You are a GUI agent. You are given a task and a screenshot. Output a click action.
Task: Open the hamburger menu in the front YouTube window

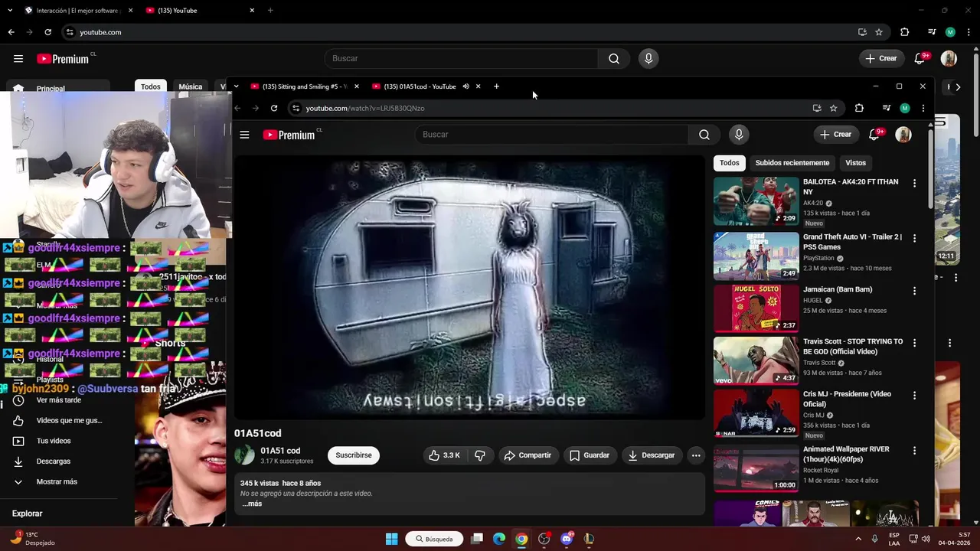coord(244,135)
